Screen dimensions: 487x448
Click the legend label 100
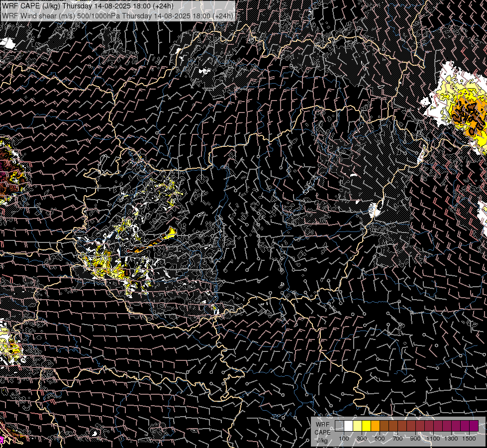344,439
